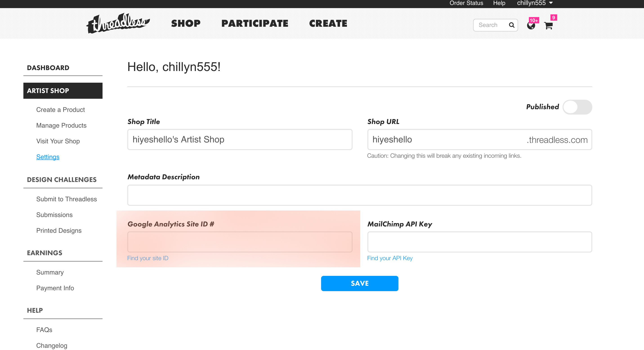Click the 'MailChimp API Key' label
The width and height of the screenshot is (644, 350).
coord(400,224)
